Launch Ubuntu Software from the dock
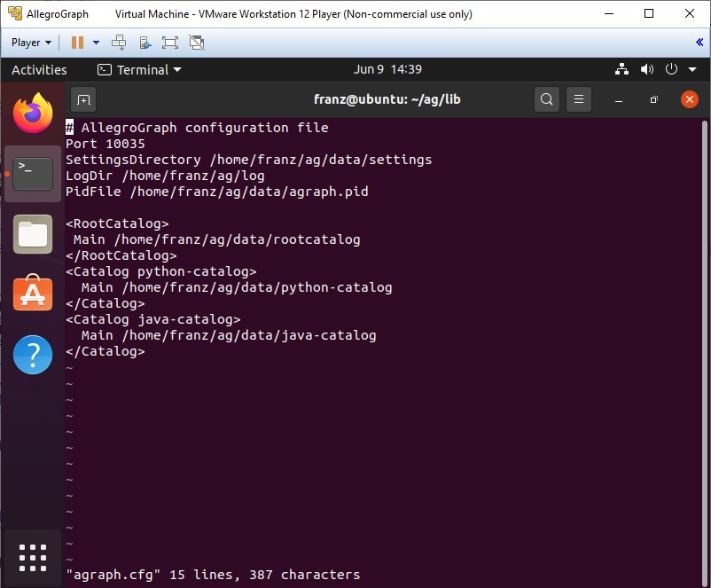Image resolution: width=711 pixels, height=588 pixels. coord(33,293)
